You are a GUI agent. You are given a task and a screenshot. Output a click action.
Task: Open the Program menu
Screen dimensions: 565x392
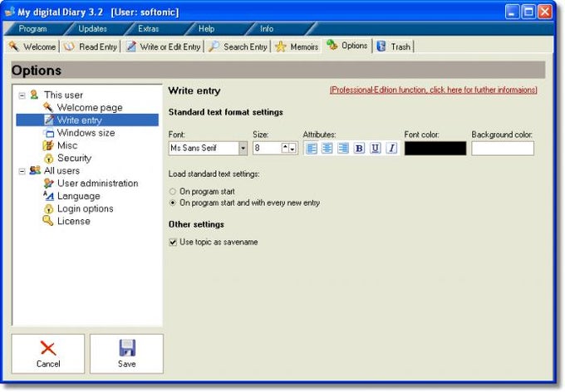32,28
